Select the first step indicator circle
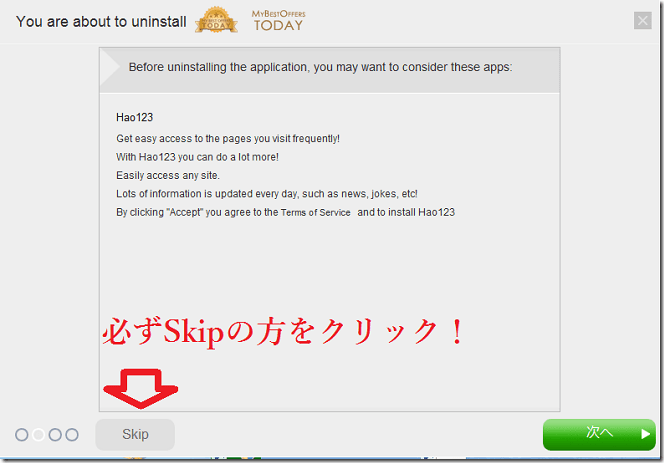The width and height of the screenshot is (664, 463). pos(22,435)
